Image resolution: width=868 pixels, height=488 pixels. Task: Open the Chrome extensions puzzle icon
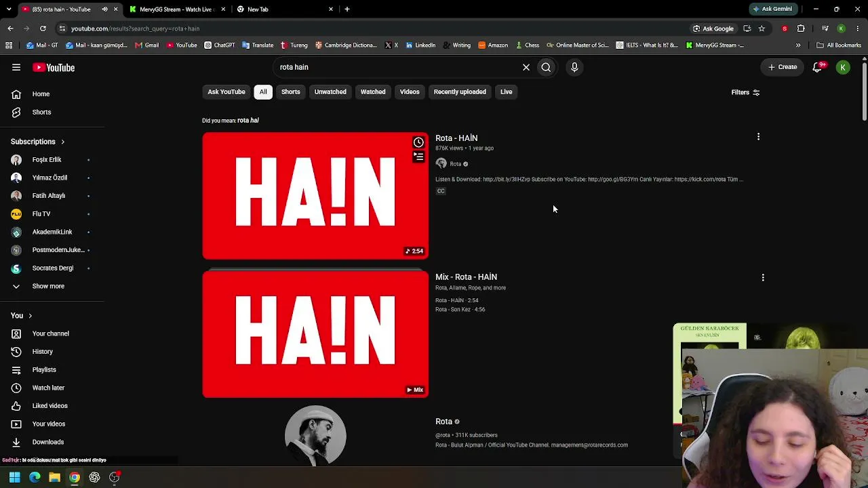(x=801, y=28)
